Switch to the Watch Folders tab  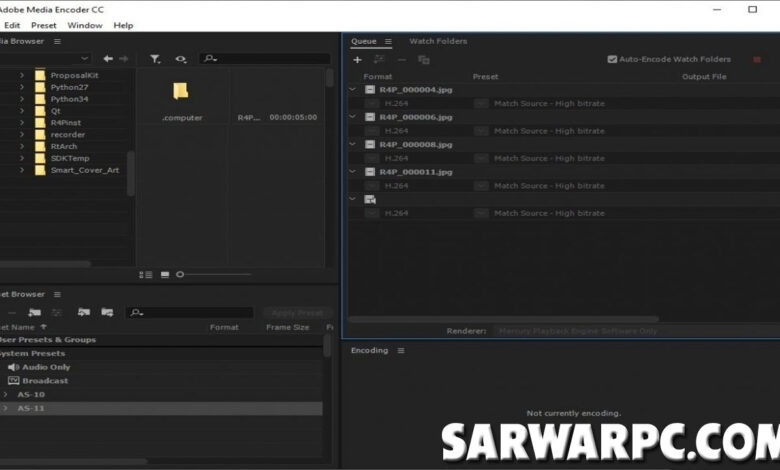438,41
